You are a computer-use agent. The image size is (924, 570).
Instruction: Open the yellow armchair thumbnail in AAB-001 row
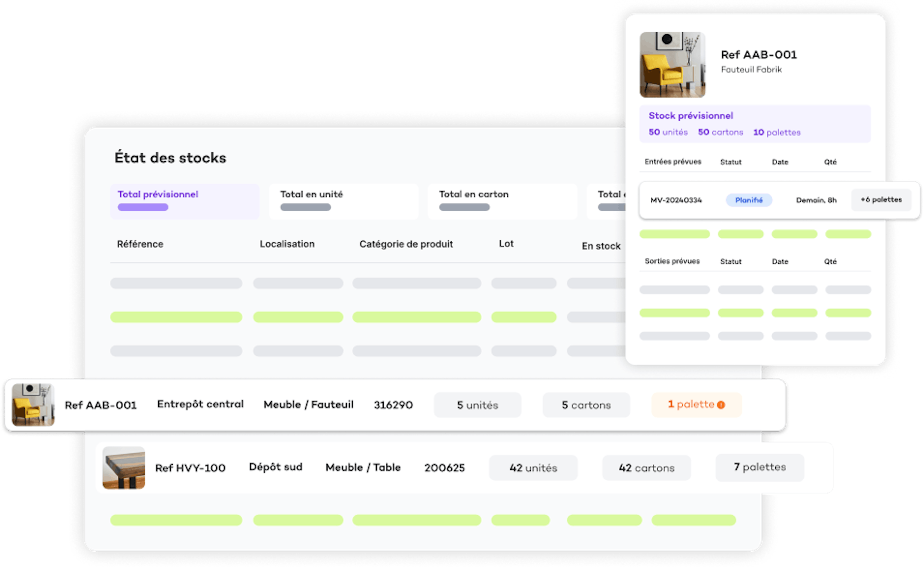click(x=33, y=405)
